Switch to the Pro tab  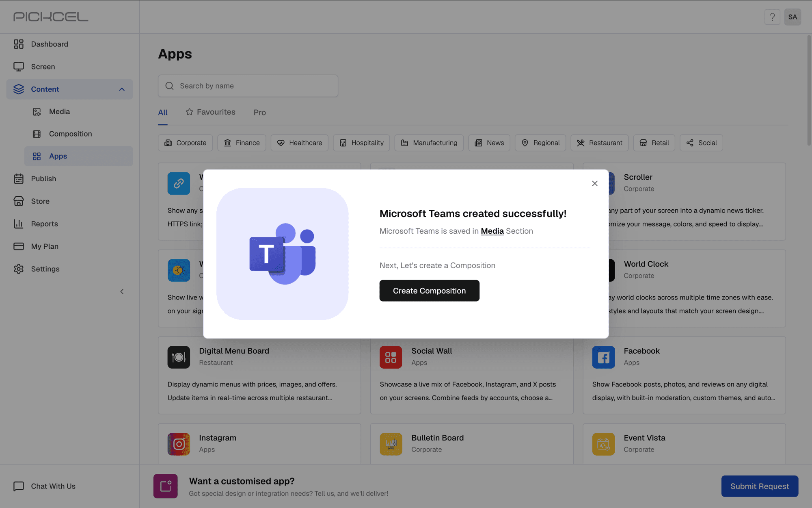(260, 113)
